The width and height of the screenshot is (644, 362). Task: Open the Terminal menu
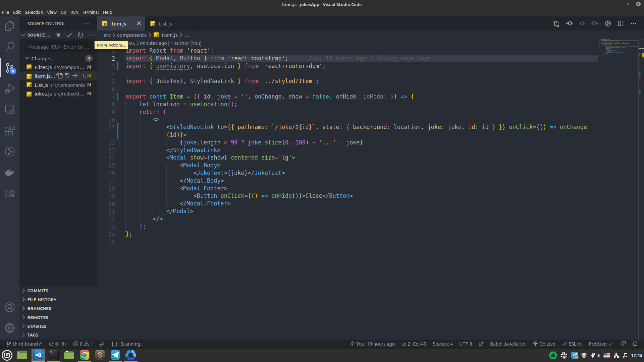[x=90, y=12]
